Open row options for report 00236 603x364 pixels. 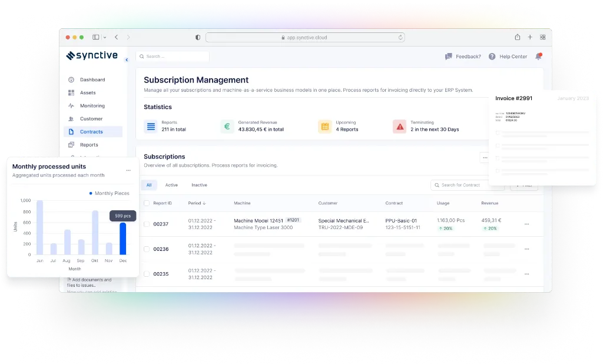coord(527,249)
